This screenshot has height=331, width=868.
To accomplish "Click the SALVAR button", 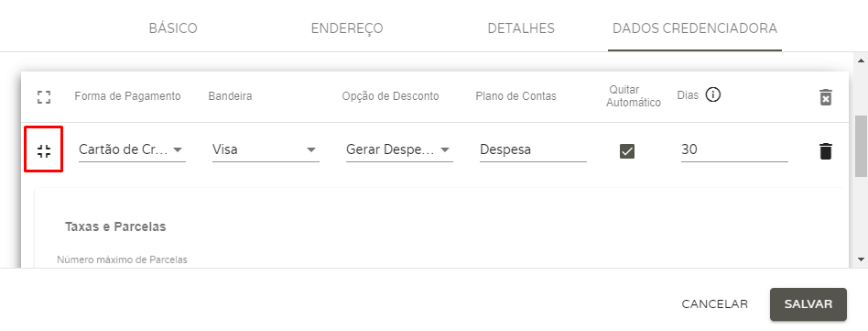I will click(808, 304).
